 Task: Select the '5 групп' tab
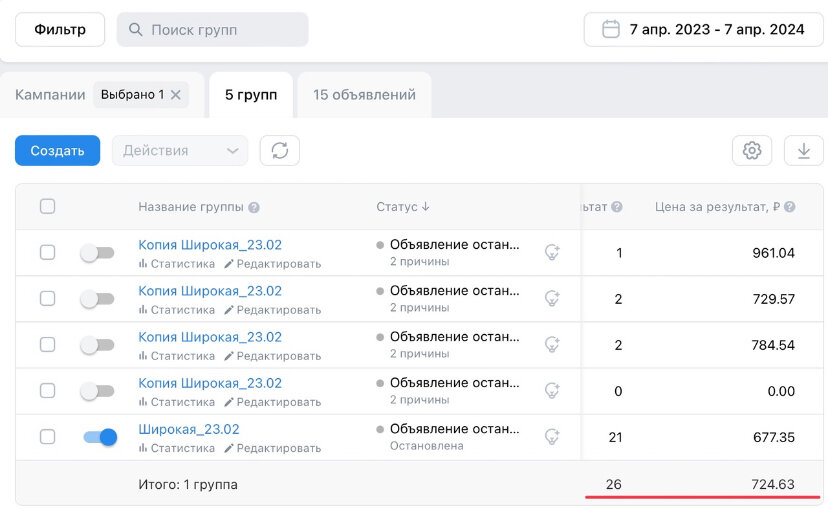coord(251,95)
